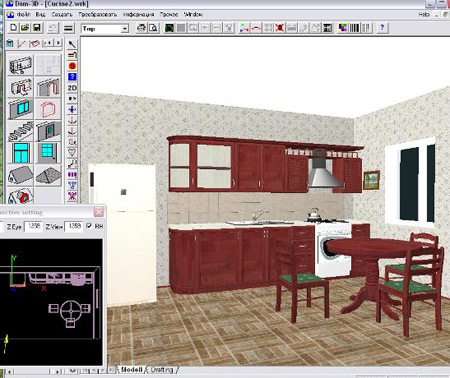The image size is (450, 378).
Task: Click the left arrow in palette tab scroller
Action: click(49, 43)
